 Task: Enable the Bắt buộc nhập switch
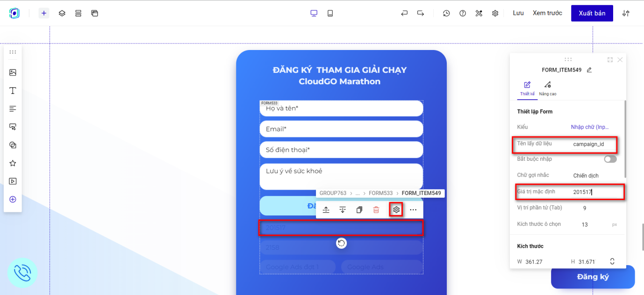pyautogui.click(x=610, y=159)
